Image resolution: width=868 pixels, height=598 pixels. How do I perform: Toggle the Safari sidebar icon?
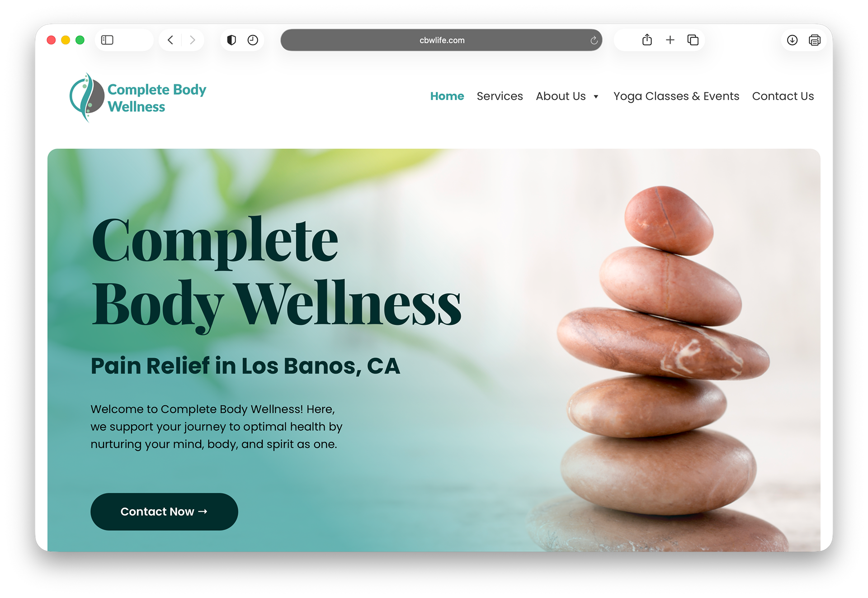coord(107,40)
